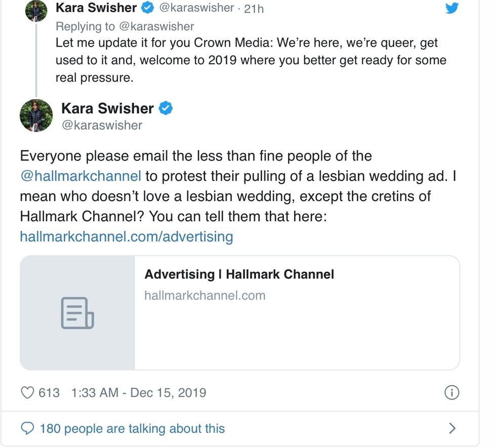Image resolution: width=496 pixels, height=448 pixels.
Task: Click the Twitter bird logo icon
Action: [x=451, y=8]
